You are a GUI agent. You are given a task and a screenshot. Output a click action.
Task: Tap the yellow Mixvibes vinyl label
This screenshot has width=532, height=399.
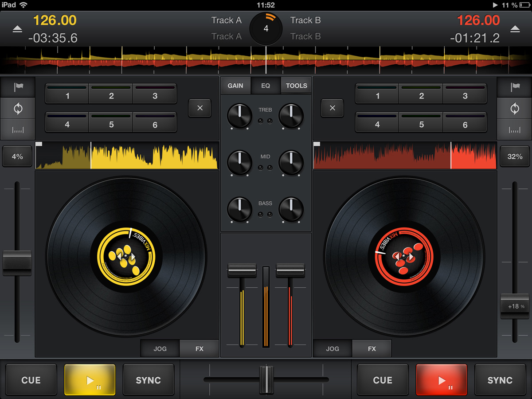click(126, 256)
